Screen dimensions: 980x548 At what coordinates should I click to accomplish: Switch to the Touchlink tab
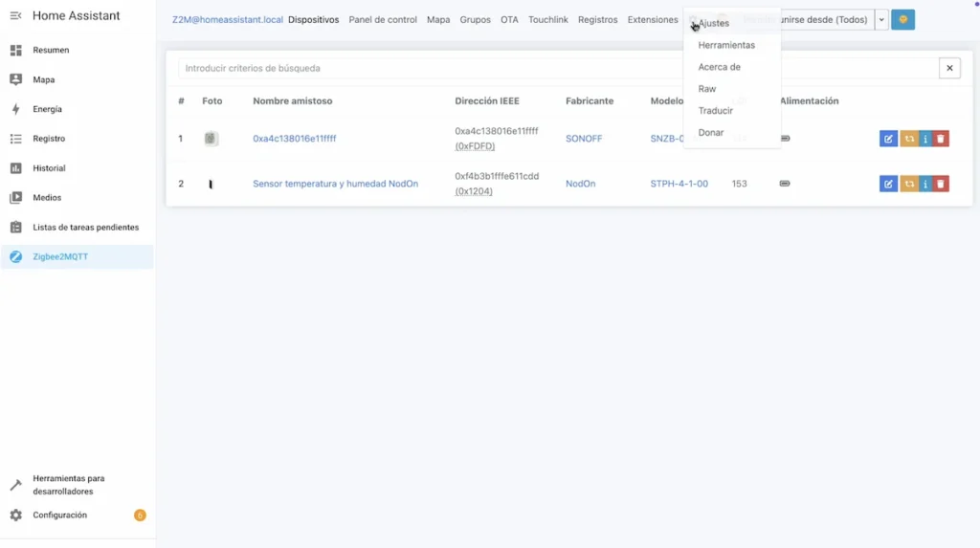547,20
